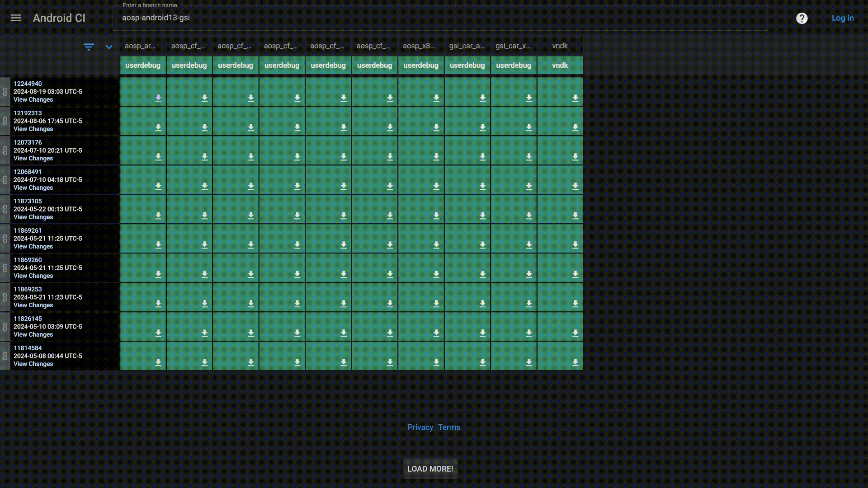This screenshot has width=868, height=488.
Task: Click the LOAD MORE! button
Action: (430, 469)
